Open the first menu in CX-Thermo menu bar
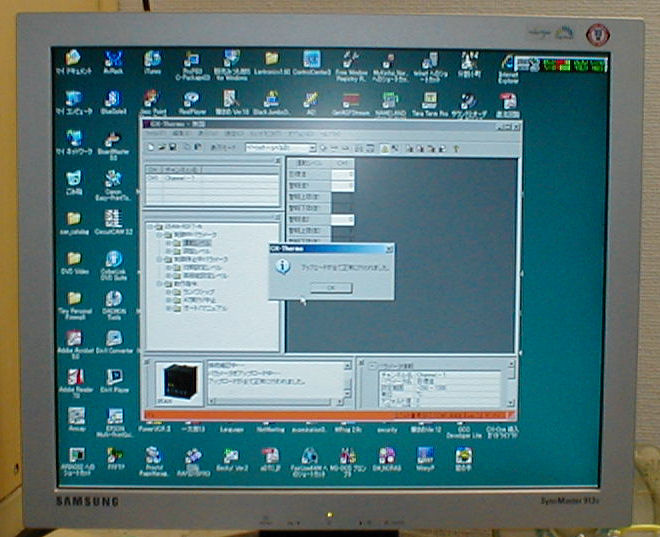Viewport: 660px width, 537px height. click(x=155, y=133)
